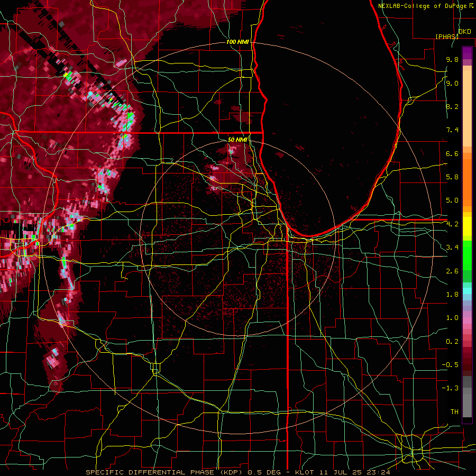
Task: Click the -1.3 scale label
Action: point(450,388)
